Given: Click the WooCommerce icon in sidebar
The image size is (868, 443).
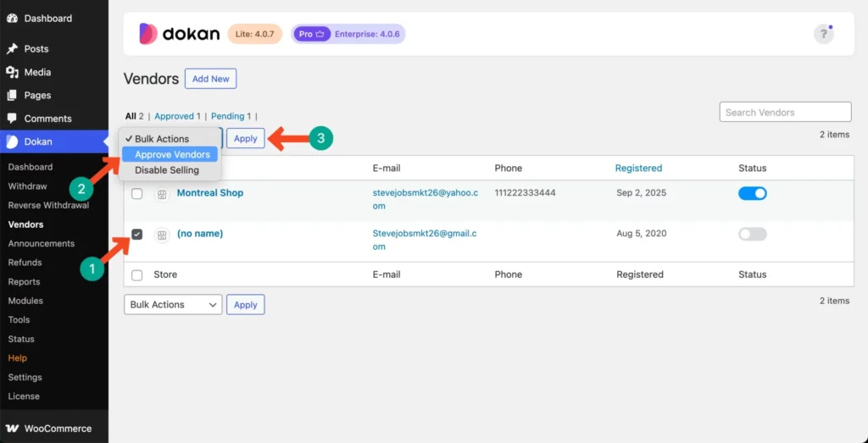Looking at the screenshot, I should (x=12, y=429).
